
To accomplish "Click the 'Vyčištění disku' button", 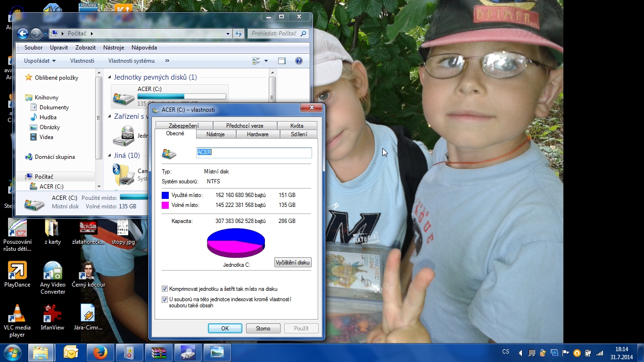I will pos(293,263).
